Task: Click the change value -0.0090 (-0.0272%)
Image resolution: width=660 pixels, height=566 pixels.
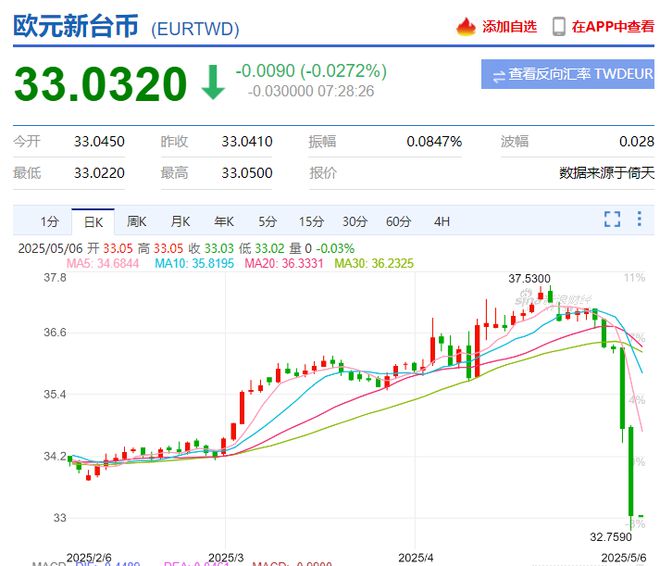Action: 311,71
